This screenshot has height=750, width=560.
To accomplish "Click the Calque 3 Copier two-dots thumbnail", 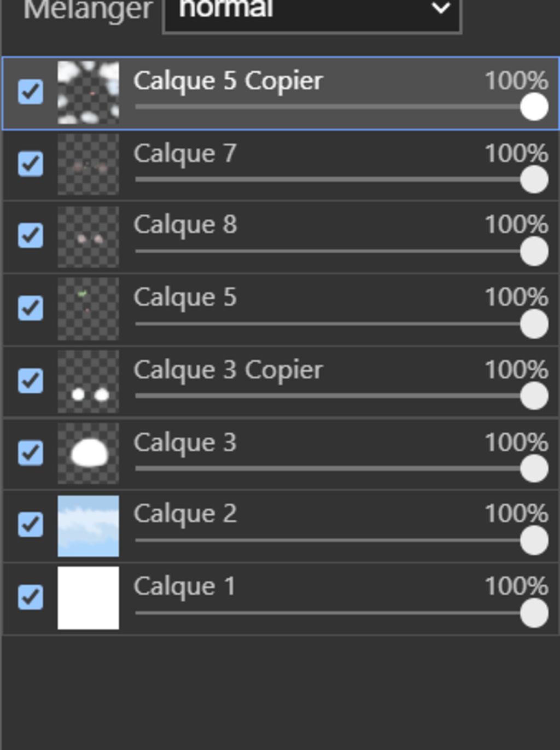I will [x=88, y=381].
